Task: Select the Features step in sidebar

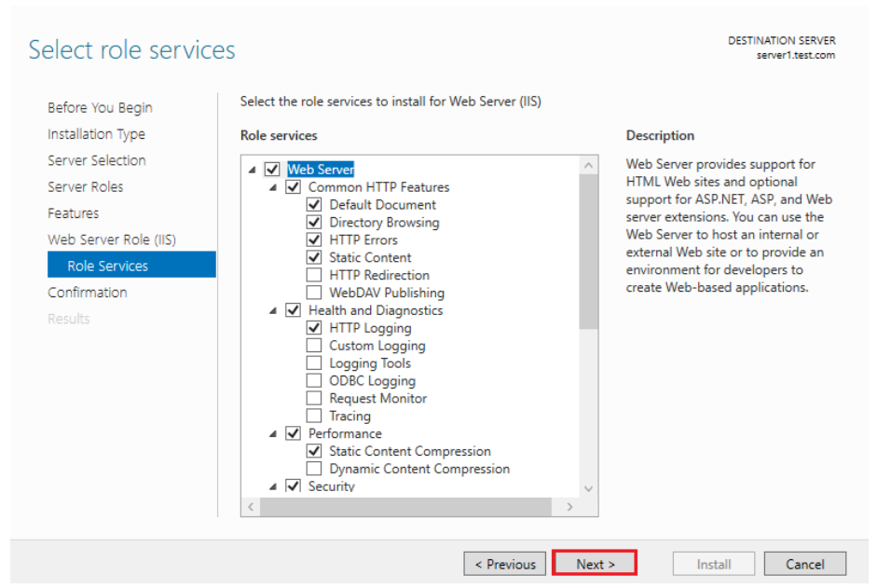Action: [x=74, y=213]
